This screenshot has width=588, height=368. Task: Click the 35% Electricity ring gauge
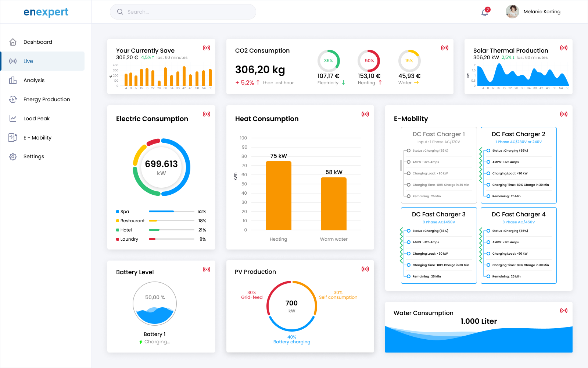(329, 61)
